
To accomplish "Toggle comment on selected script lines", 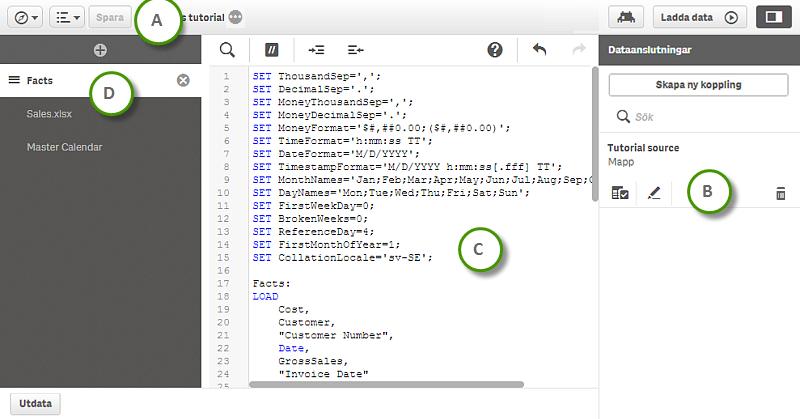I will (x=271, y=50).
